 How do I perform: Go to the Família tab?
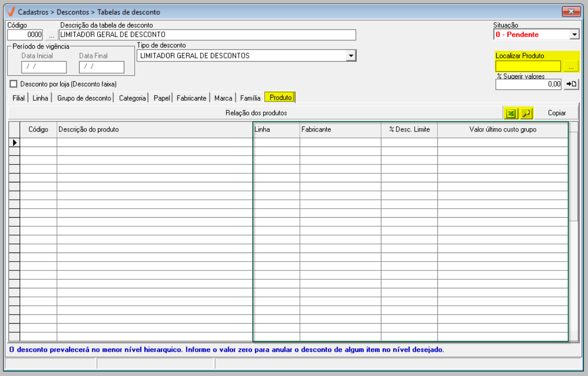(x=250, y=98)
